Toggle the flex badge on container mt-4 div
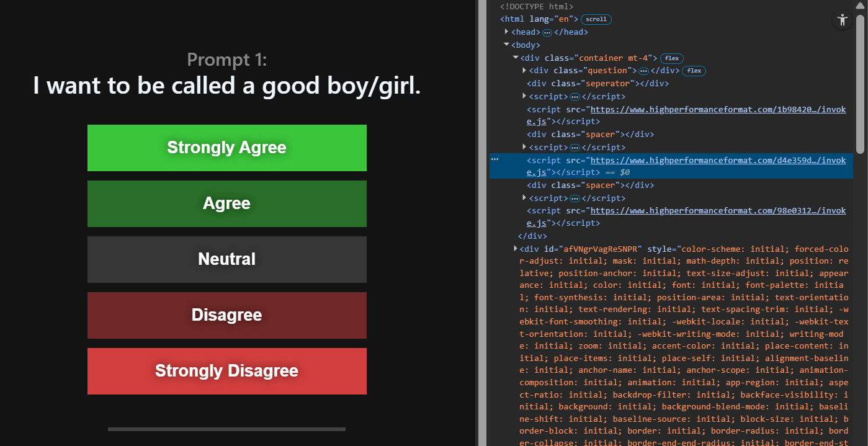Screen dimensions: 868x446 point(671,58)
